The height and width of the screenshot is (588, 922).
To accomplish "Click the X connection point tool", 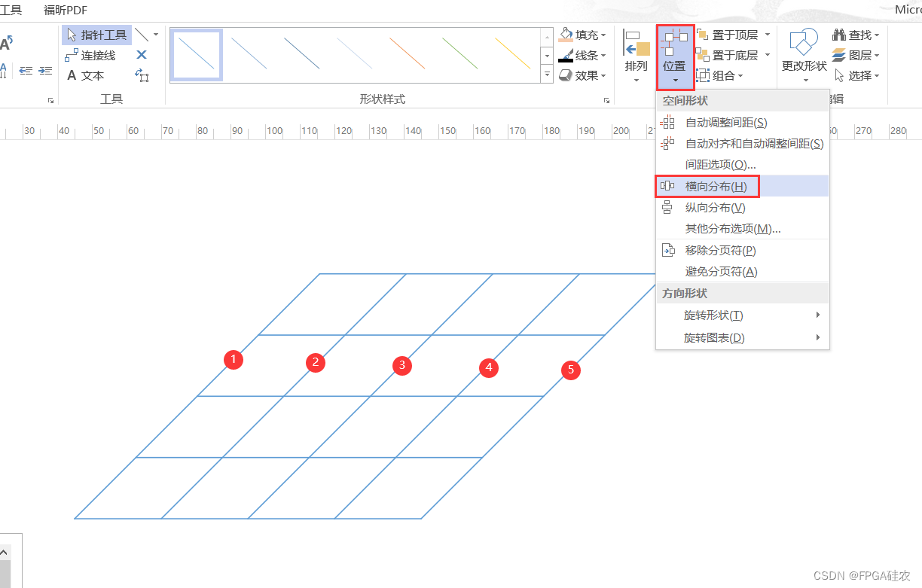I will (142, 55).
